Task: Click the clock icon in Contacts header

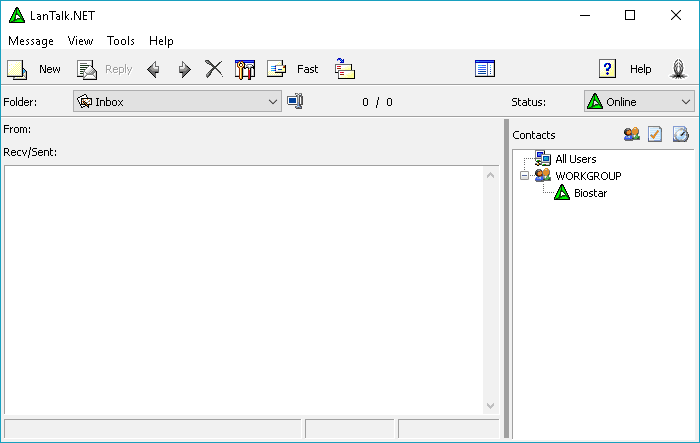Action: tap(681, 134)
